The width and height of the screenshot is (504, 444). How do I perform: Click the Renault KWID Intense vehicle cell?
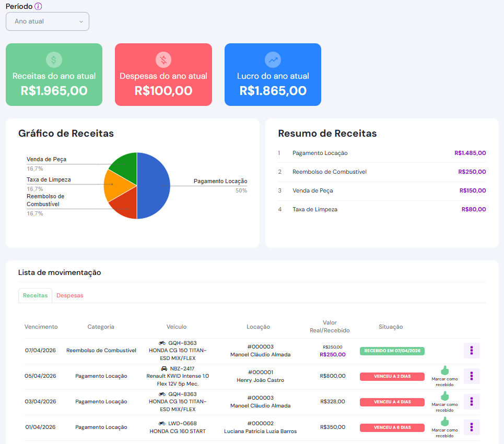click(x=178, y=376)
